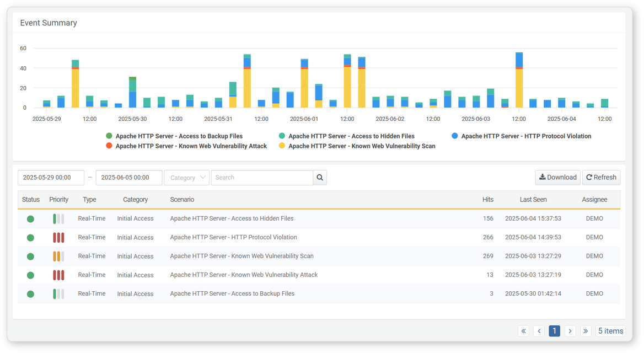Click status dot of Access to Hidden Files row
This screenshot has height=353, width=644.
point(30,219)
